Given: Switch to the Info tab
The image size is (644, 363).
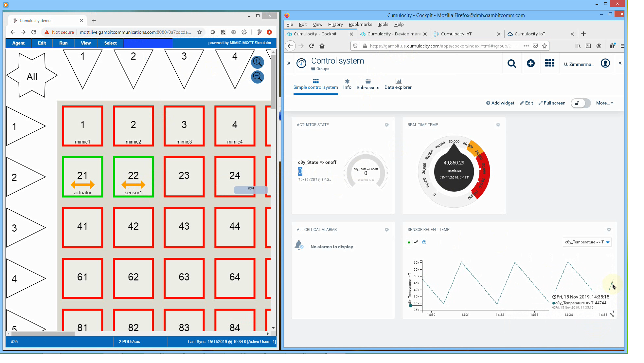Looking at the screenshot, I should pyautogui.click(x=347, y=84).
